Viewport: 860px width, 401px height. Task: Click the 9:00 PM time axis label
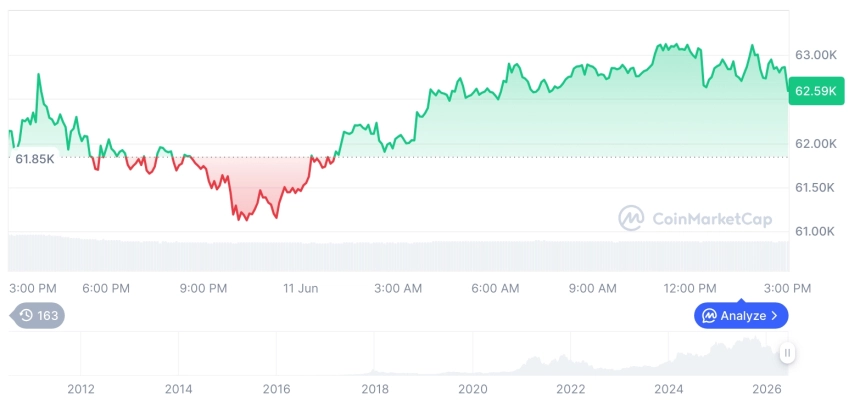coord(203,289)
